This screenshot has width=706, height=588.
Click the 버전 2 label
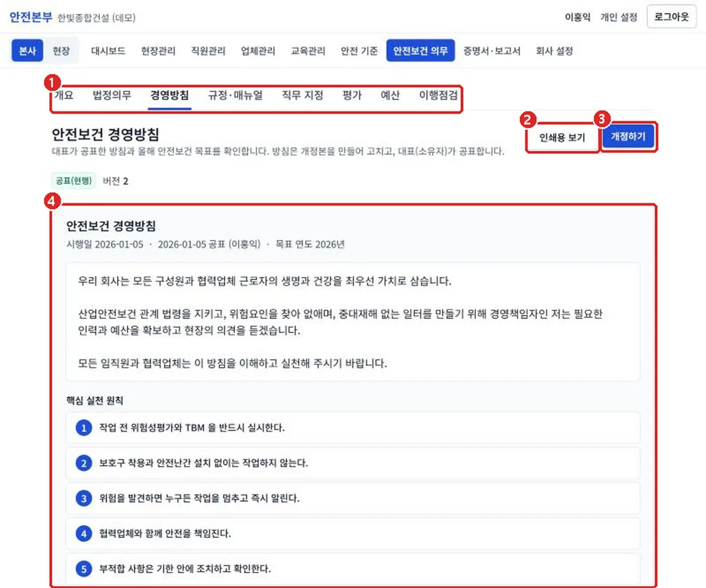click(115, 181)
